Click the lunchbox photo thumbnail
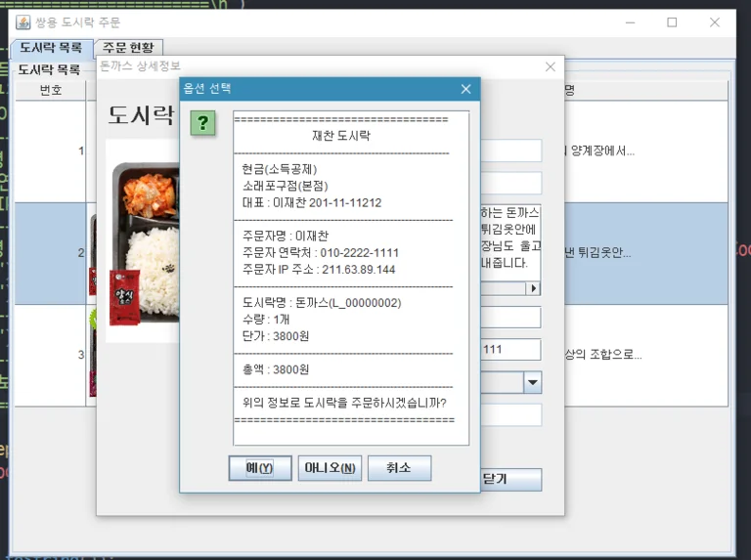 [143, 240]
